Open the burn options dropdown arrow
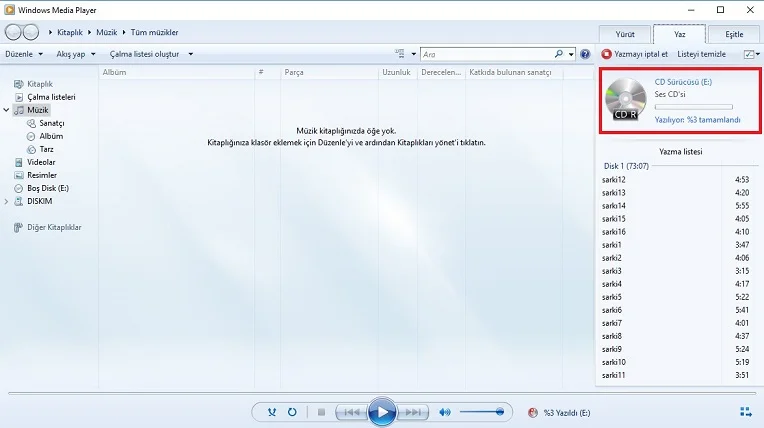764x428 pixels. pos(758,54)
